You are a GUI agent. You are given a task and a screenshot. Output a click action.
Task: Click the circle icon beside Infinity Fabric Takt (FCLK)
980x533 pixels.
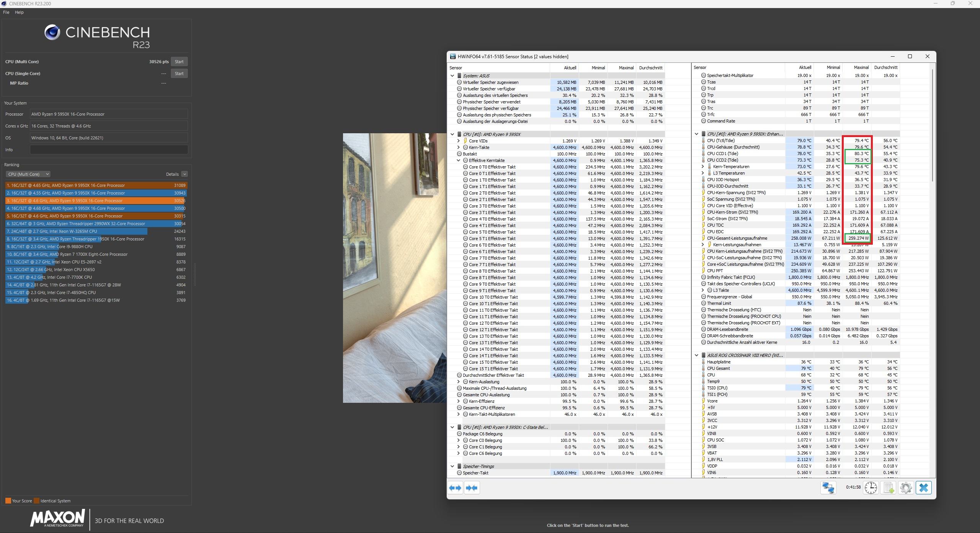tap(703, 277)
